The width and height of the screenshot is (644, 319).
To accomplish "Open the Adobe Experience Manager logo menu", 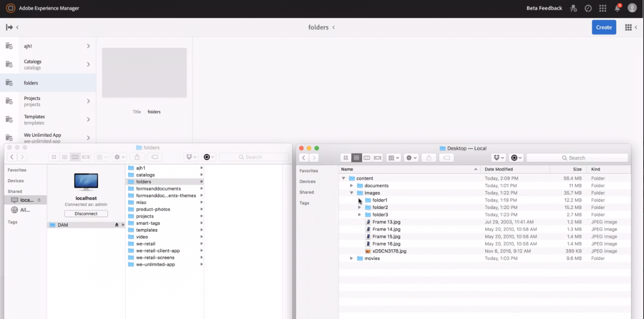I will 11,8.
